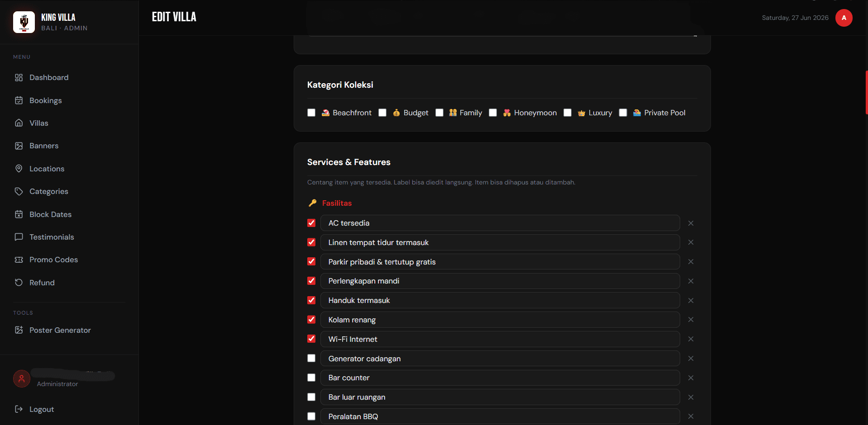
Task: Remove the Bar luar ruangan item
Action: click(x=691, y=397)
